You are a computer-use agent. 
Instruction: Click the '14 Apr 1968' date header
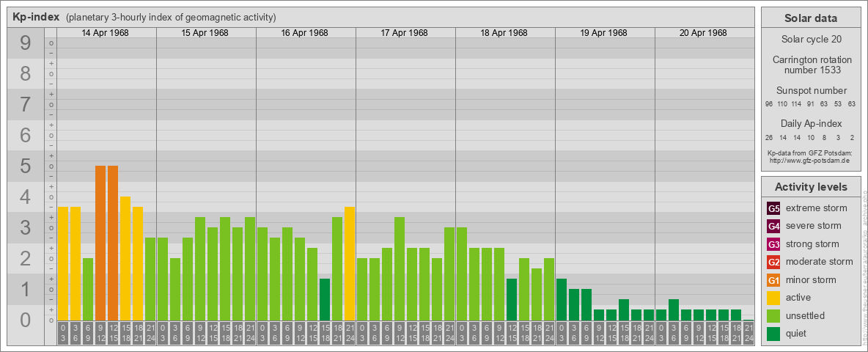tap(105, 33)
